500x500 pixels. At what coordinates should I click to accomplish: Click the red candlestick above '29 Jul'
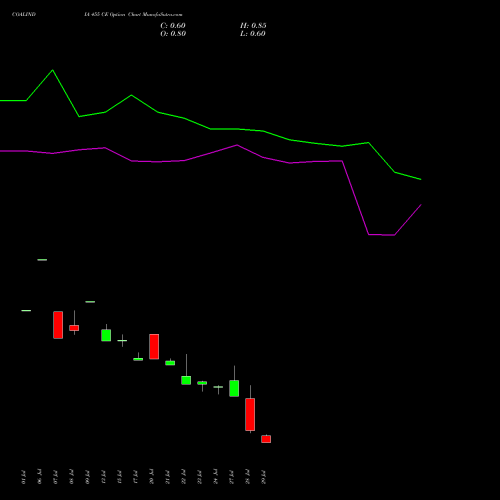point(266,439)
